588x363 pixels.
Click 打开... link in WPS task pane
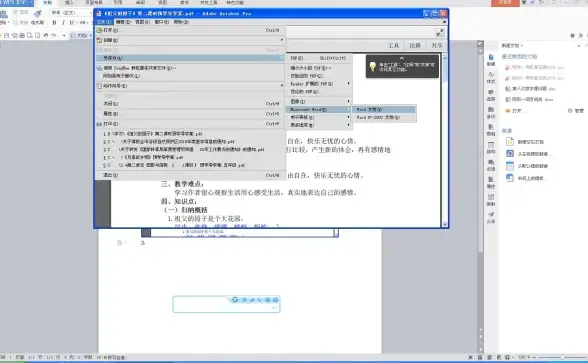[x=516, y=111]
